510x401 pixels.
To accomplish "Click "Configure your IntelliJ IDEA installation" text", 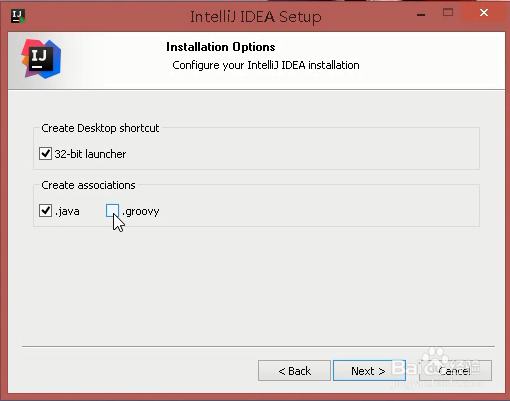I will tap(266, 65).
